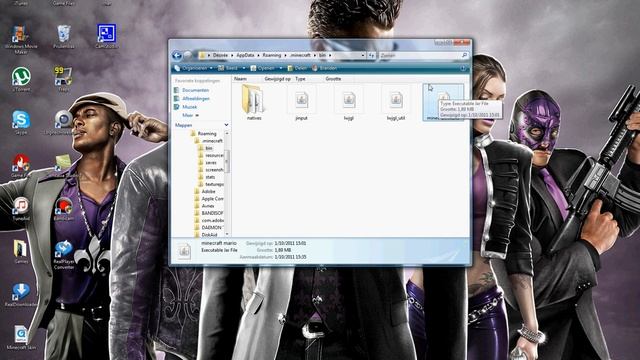
Task: Select the com.adobe folder in tree
Action: click(212, 220)
